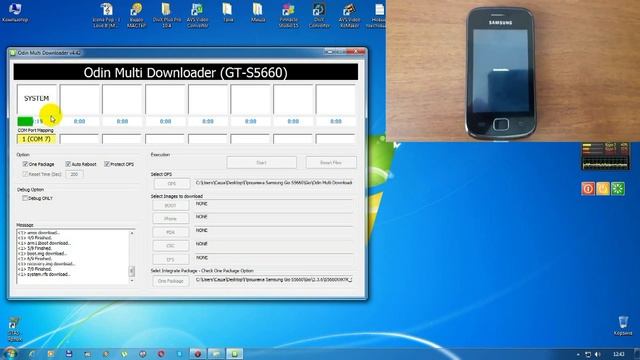This screenshot has height=360, width=640.
Task: Click the Phone image select button
Action: point(171,219)
